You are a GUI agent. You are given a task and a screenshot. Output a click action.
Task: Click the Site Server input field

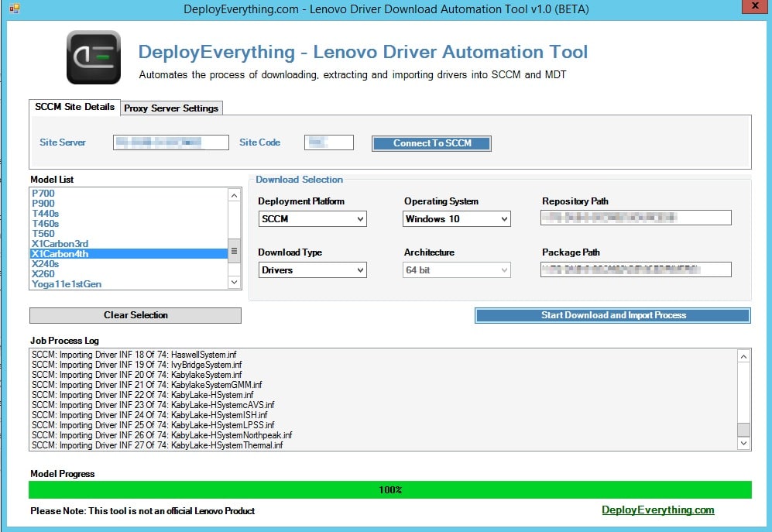[x=171, y=142]
